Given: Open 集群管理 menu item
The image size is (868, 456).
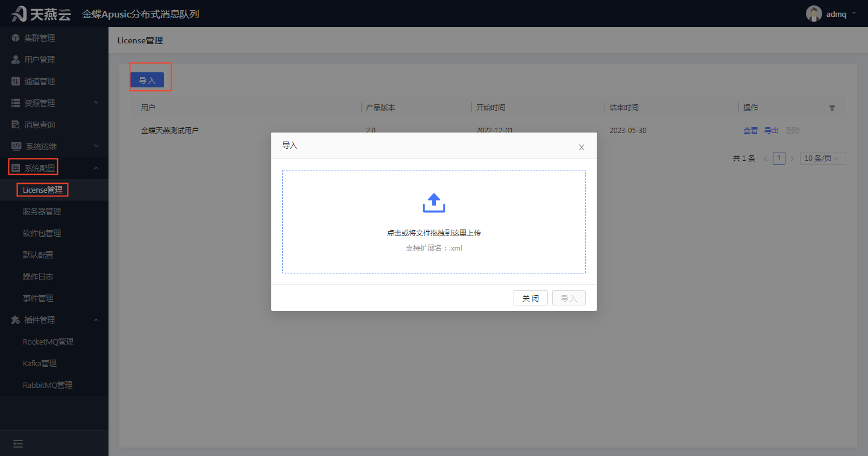Looking at the screenshot, I should pyautogui.click(x=54, y=38).
